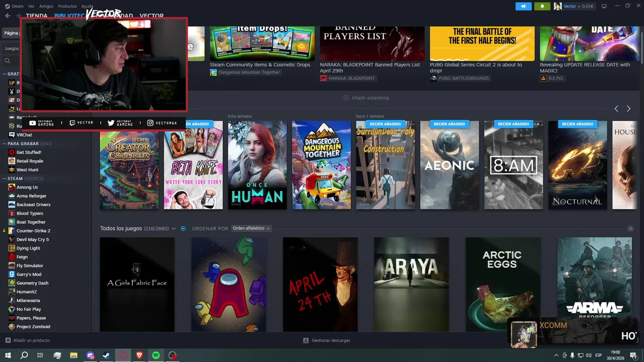Go back with the navigation arrow
Image resolution: width=644 pixels, height=362 pixels.
[x=8, y=16]
